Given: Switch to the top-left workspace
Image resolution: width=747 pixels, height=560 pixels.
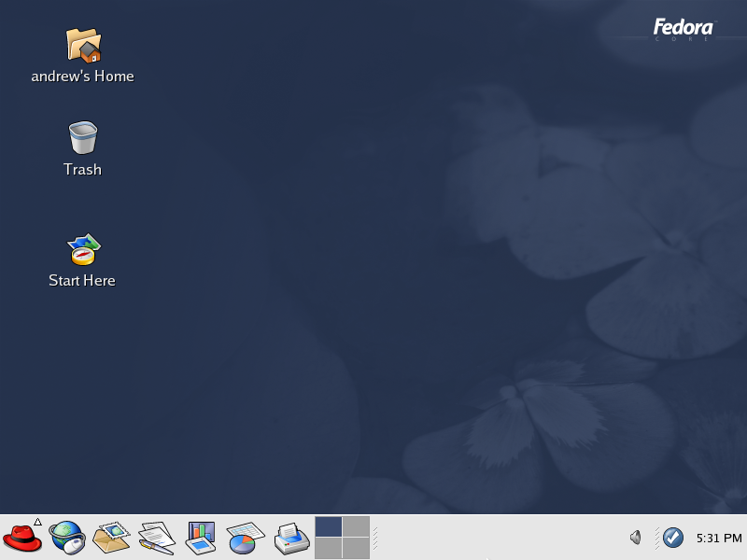Looking at the screenshot, I should (329, 526).
